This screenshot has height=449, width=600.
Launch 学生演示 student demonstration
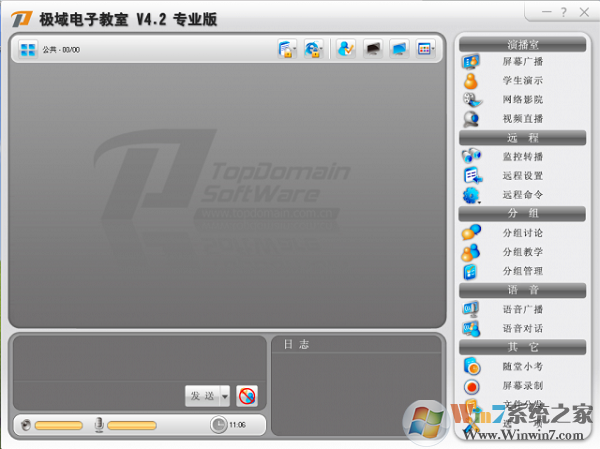pos(522,81)
